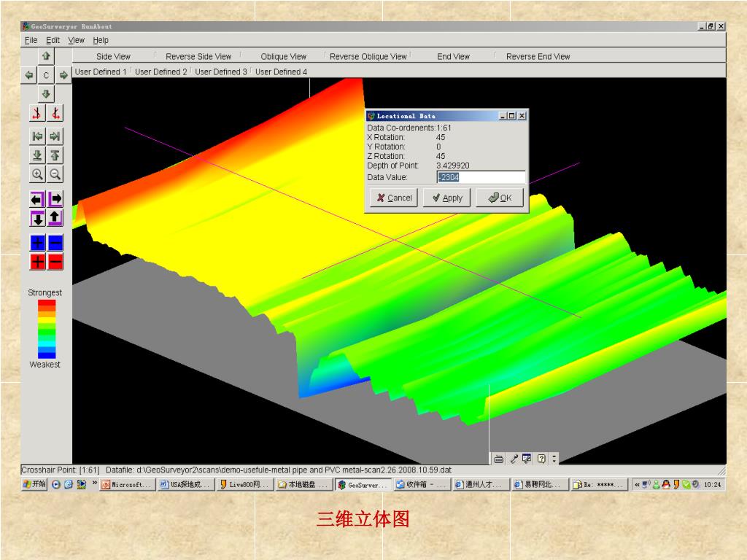Click the purple-framed left arrow button
Image resolution: width=747 pixels, height=560 pixels.
37,199
